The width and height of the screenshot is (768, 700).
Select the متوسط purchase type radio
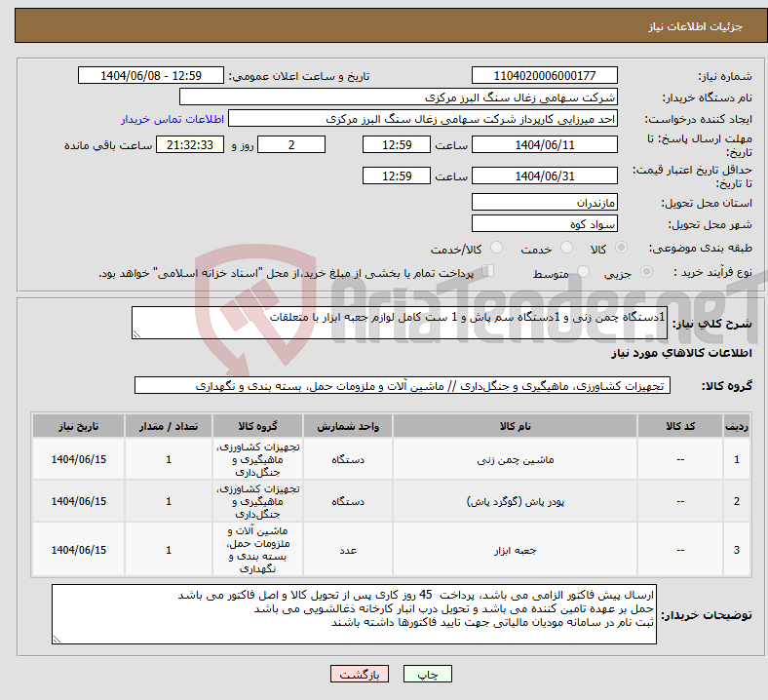583,272
